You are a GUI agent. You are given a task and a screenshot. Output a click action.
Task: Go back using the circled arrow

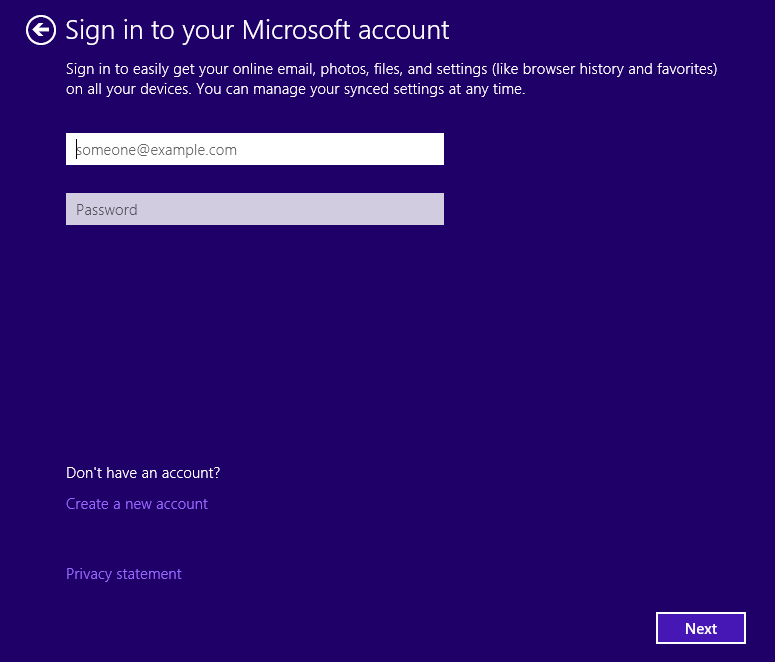point(40,31)
